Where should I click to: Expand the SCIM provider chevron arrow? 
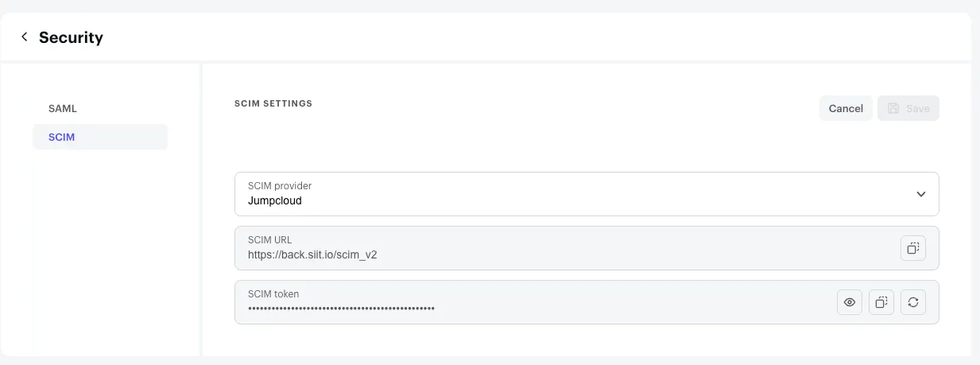click(921, 194)
